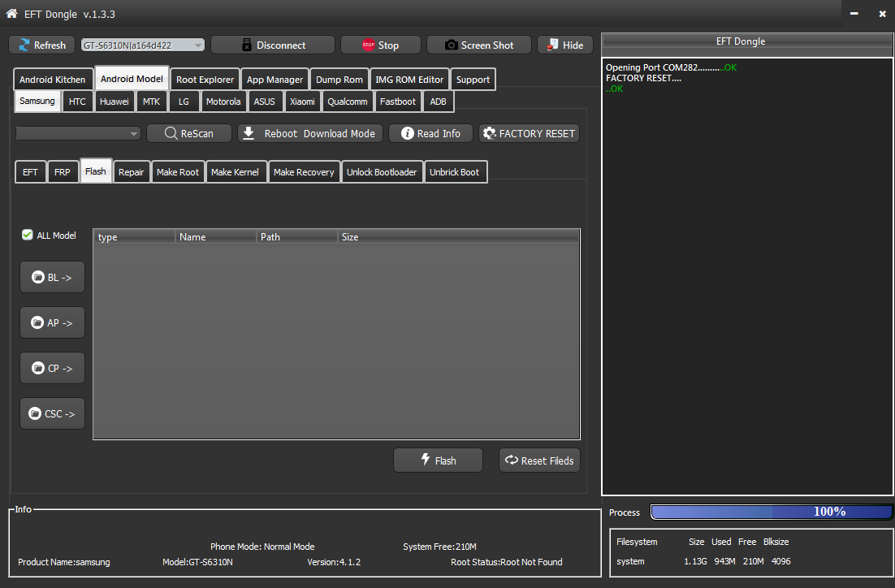
Task: Select the Xiaomi brand tab
Action: click(x=302, y=102)
